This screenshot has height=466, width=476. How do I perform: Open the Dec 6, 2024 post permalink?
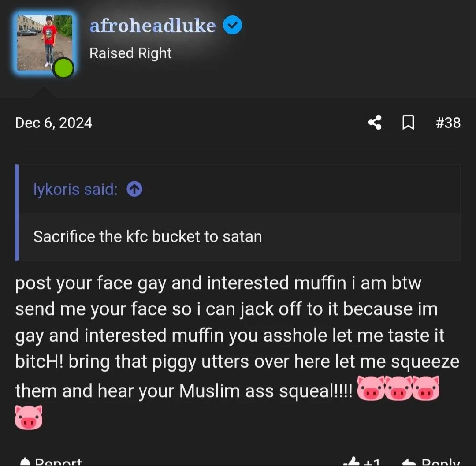pyautogui.click(x=53, y=123)
